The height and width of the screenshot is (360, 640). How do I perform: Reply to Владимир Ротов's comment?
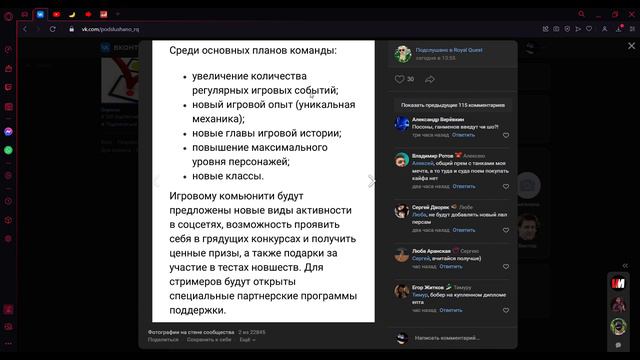464,186
